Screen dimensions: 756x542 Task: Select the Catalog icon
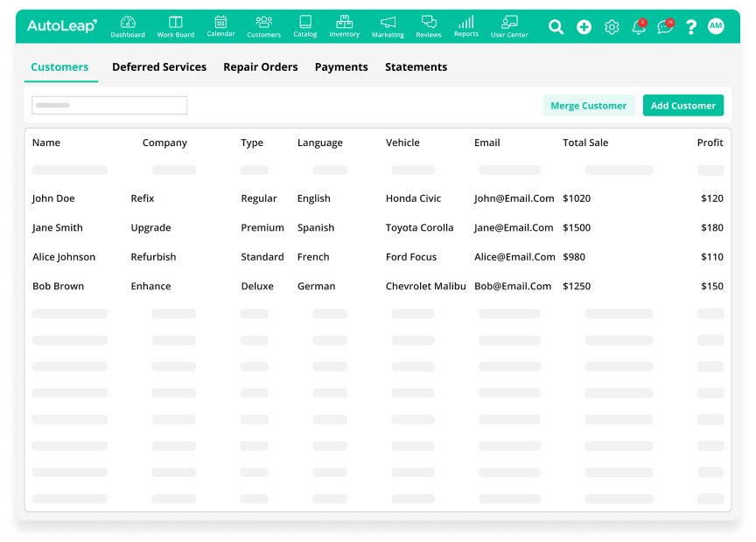point(305,22)
